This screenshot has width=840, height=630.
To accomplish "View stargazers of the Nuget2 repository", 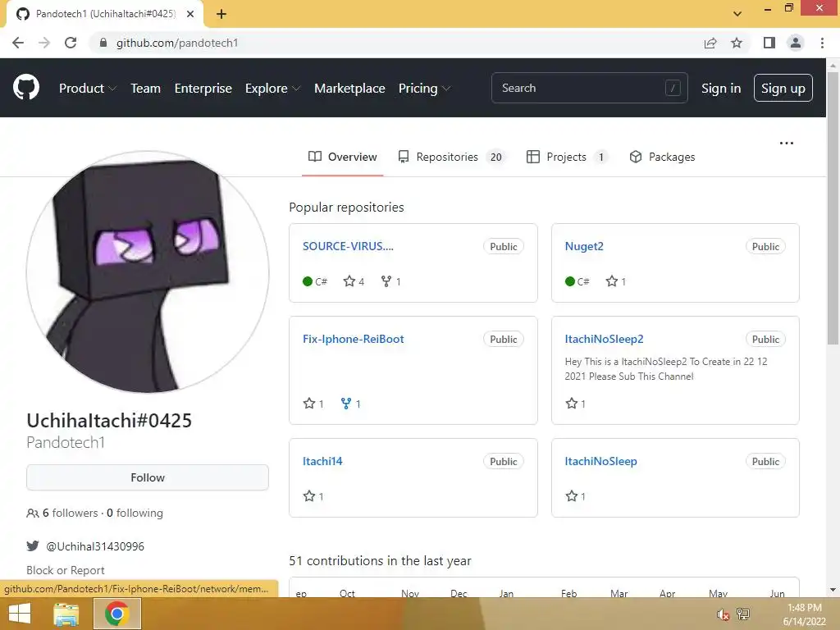I will coord(615,281).
